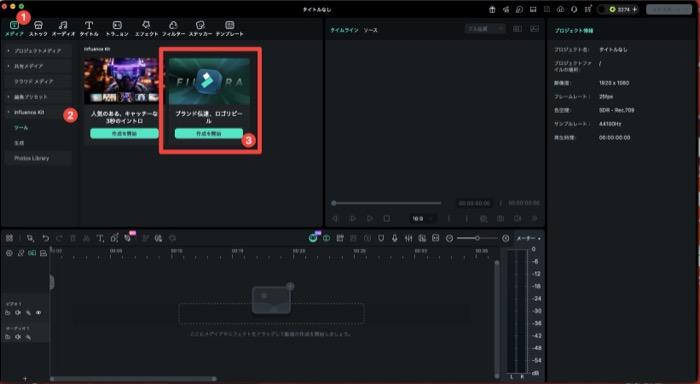Adjust the timeline zoom slider
700x384 pixels.
pos(477,238)
